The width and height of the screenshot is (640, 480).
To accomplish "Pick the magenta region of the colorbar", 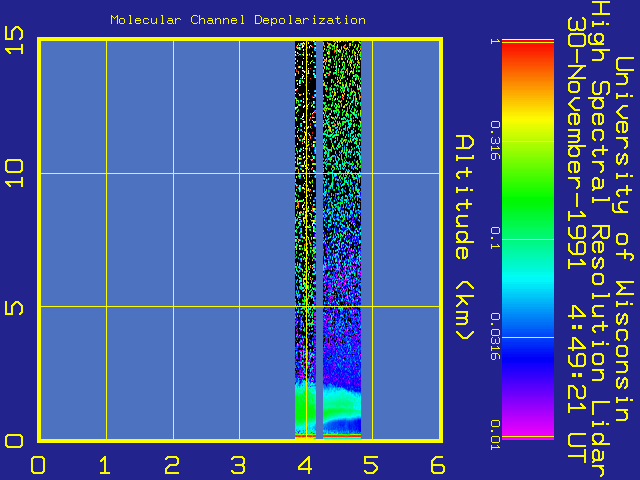I will [x=528, y=429].
